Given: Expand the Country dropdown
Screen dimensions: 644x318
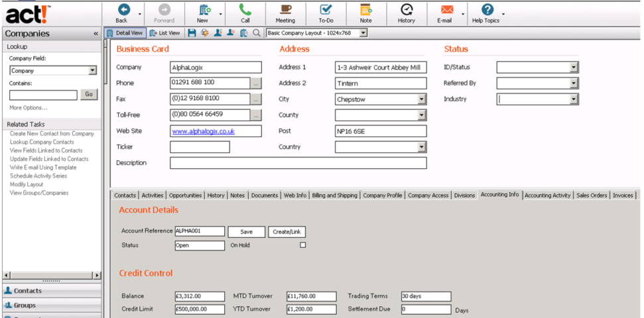Looking at the screenshot, I should coord(422,147).
